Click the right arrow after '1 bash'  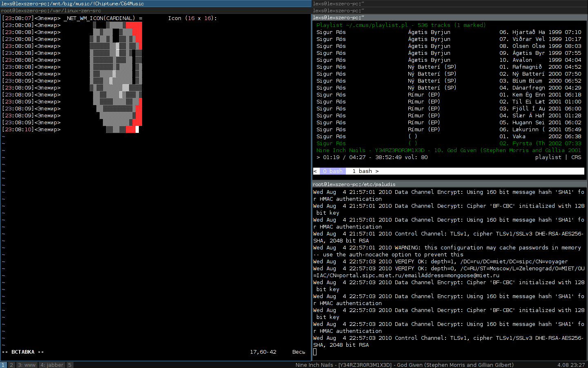(377, 171)
